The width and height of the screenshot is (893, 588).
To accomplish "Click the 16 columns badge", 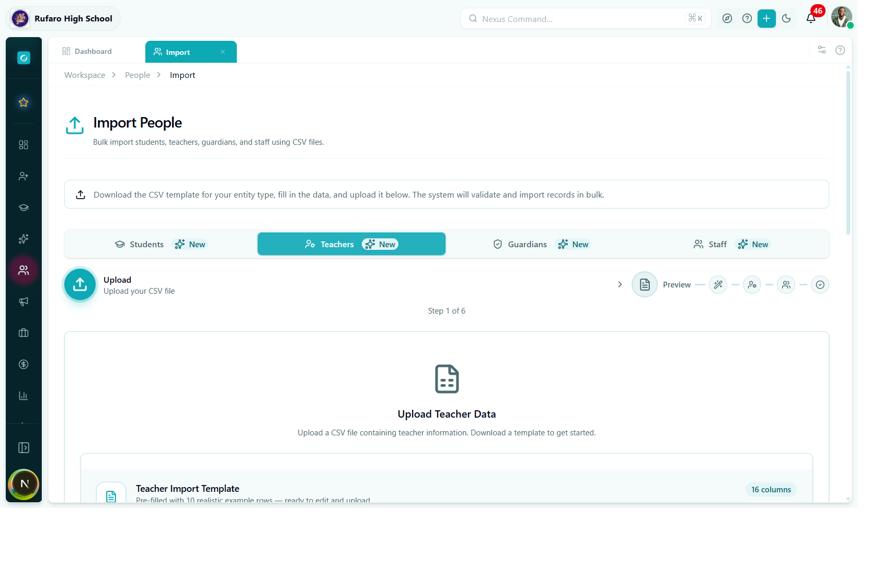I will pyautogui.click(x=771, y=490).
